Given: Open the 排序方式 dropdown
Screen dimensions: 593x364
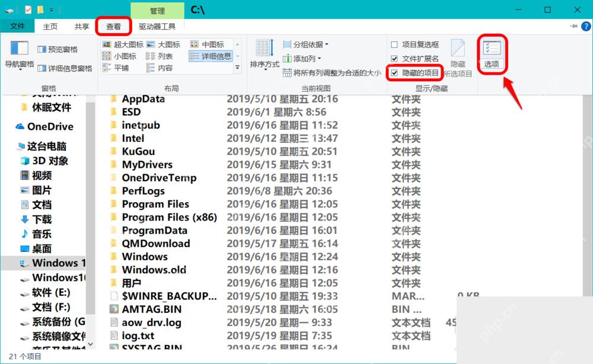Looking at the screenshot, I should tap(264, 54).
